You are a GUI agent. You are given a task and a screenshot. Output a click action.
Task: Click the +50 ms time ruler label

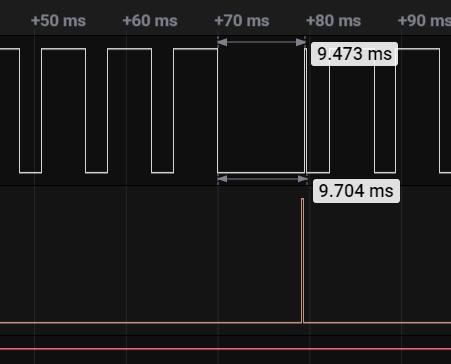point(58,21)
